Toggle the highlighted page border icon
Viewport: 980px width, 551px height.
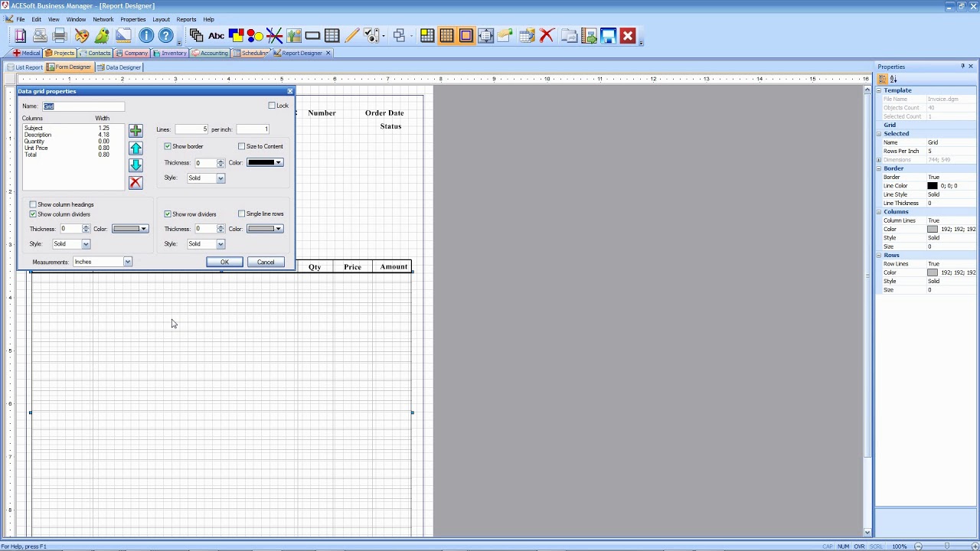tap(465, 35)
